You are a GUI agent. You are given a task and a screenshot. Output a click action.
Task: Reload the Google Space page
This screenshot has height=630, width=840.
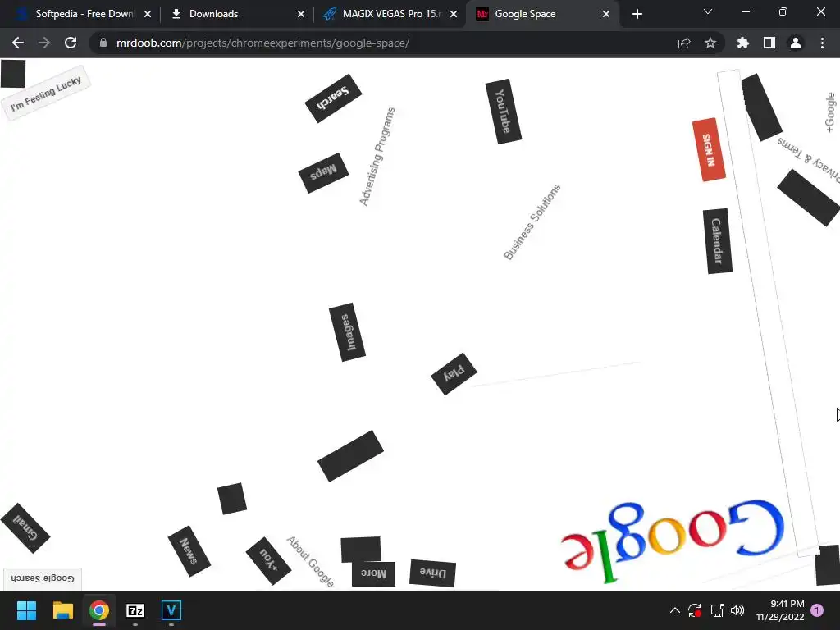pyautogui.click(x=71, y=43)
